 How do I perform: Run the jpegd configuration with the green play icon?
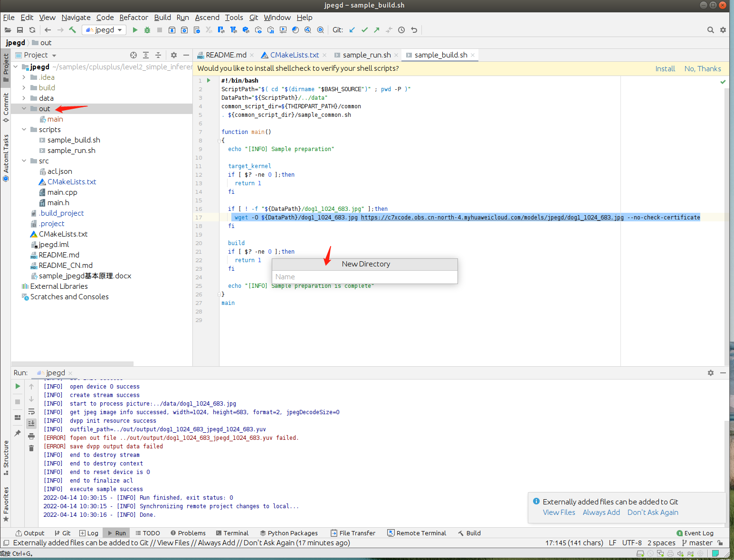point(135,30)
